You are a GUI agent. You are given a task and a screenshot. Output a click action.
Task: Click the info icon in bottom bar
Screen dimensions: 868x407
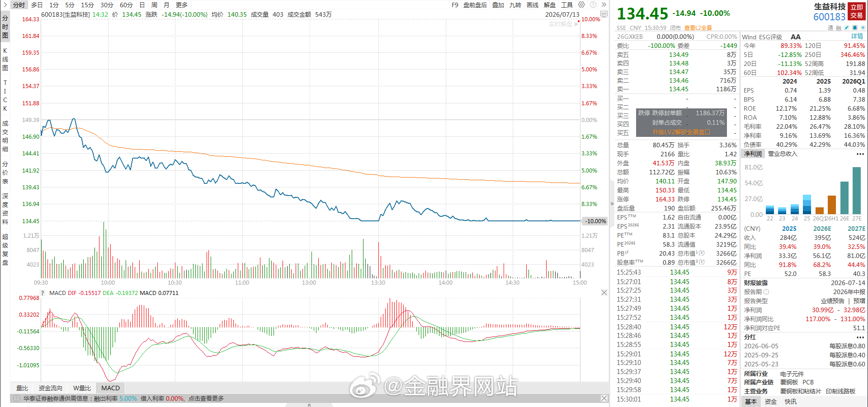pyautogui.click(x=17, y=398)
